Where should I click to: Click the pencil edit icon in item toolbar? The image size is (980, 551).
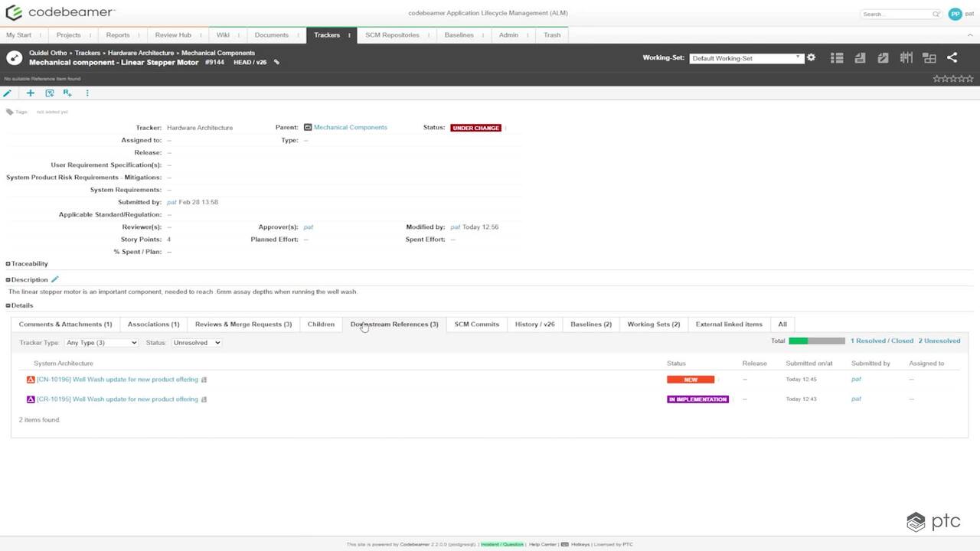point(8,93)
